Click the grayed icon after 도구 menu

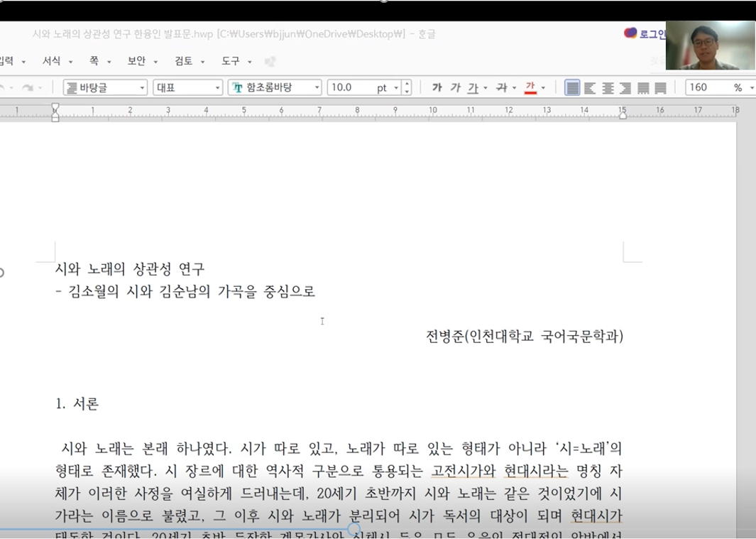[270, 61]
